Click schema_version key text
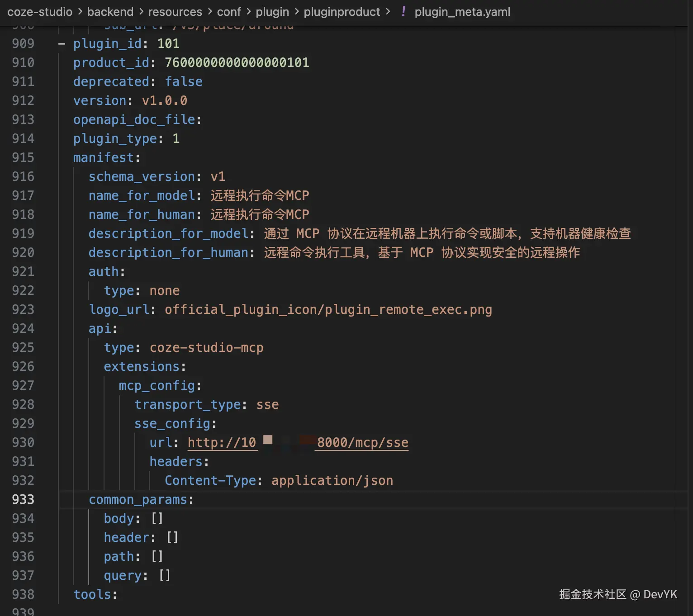This screenshot has height=616, width=693. [142, 176]
